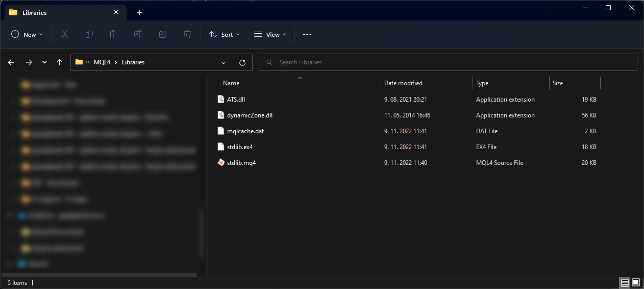644x289 pixels.
Task: Switch to large thumbnails view toggle
Action: [x=636, y=282]
